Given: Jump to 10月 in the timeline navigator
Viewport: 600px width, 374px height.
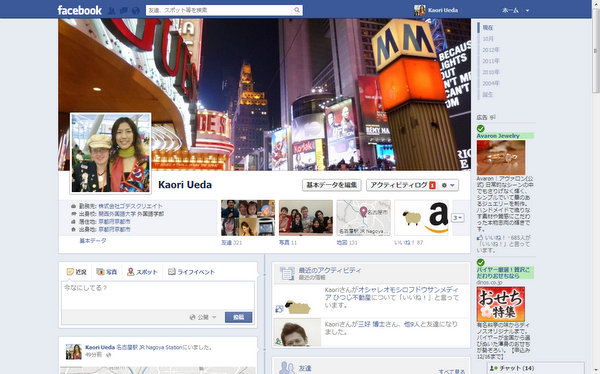Looking at the screenshot, I should 488,39.
